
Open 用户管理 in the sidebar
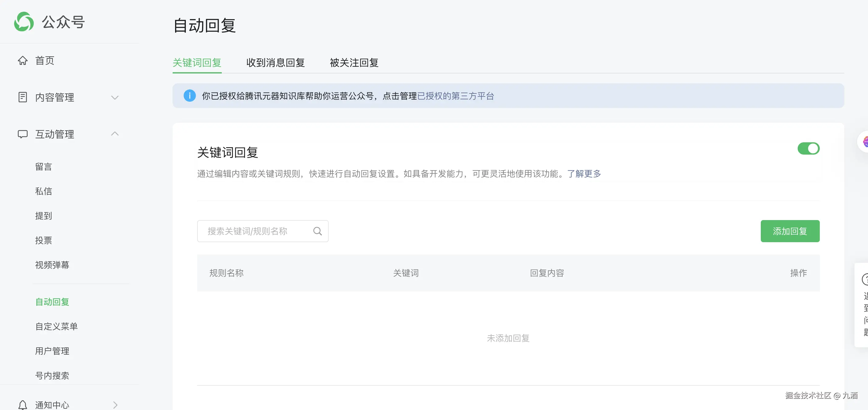click(52, 351)
